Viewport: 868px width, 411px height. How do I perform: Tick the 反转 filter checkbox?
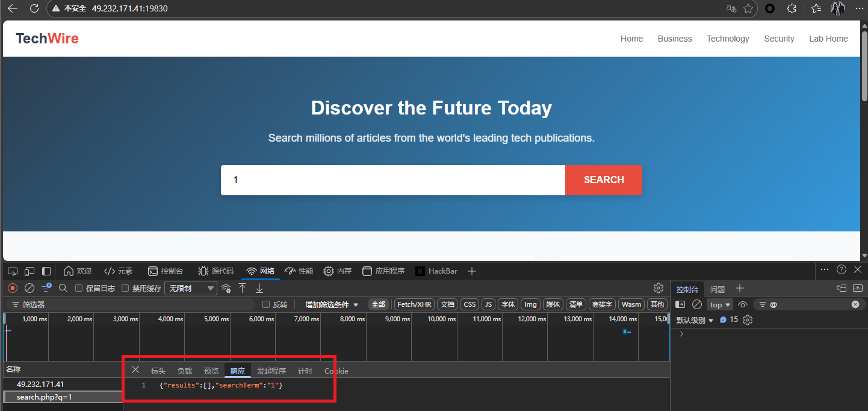pyautogui.click(x=266, y=304)
